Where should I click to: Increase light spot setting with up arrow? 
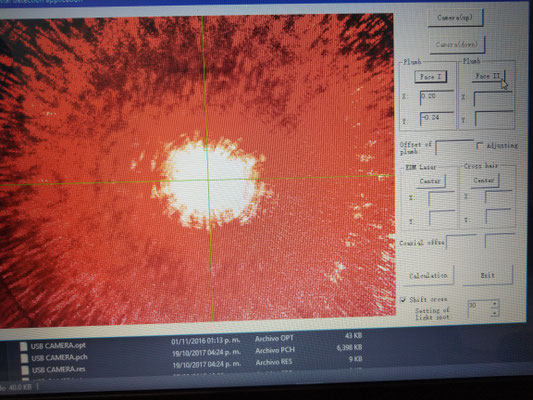[x=495, y=303]
